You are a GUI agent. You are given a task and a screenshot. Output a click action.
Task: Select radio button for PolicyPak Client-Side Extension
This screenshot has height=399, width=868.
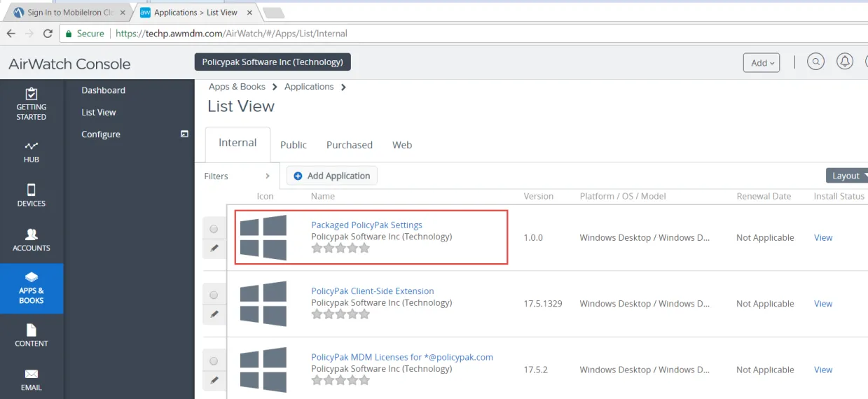point(214,295)
